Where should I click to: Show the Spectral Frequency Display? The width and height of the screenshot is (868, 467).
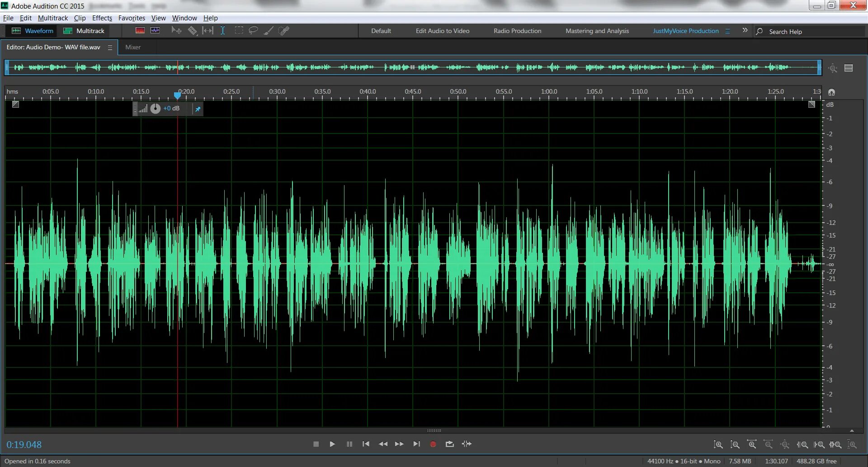tap(140, 30)
